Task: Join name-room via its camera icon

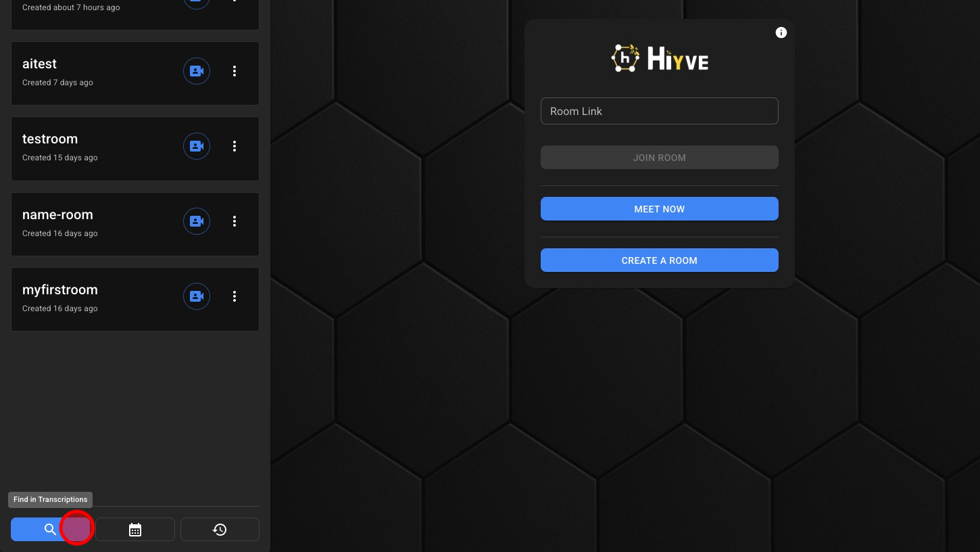Action: pos(197,221)
